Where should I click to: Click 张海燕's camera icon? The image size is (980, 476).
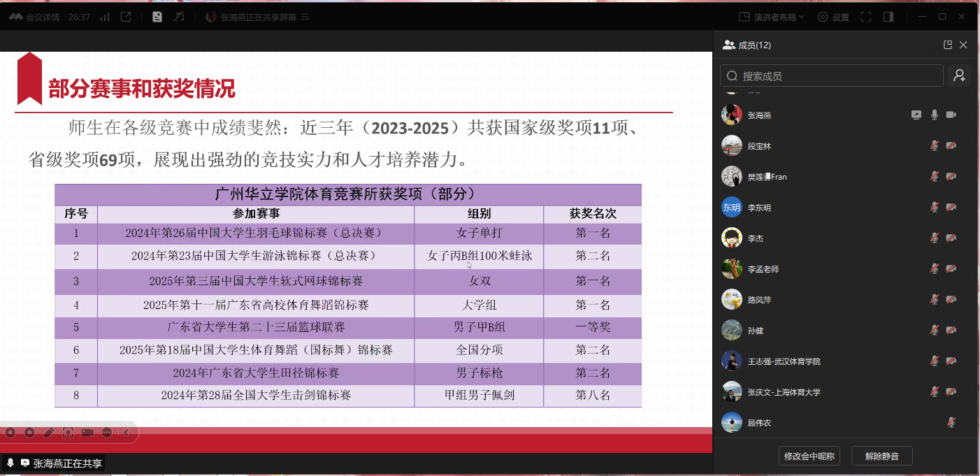pos(951,115)
